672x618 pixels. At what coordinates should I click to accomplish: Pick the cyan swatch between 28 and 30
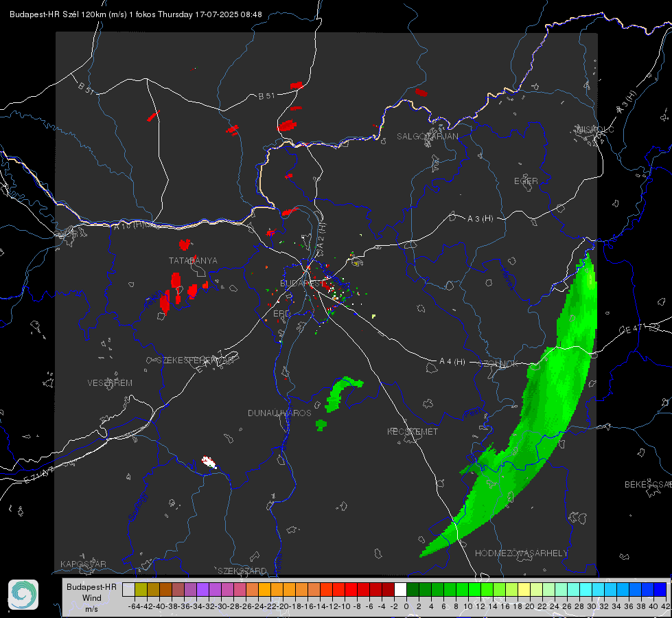586,589
